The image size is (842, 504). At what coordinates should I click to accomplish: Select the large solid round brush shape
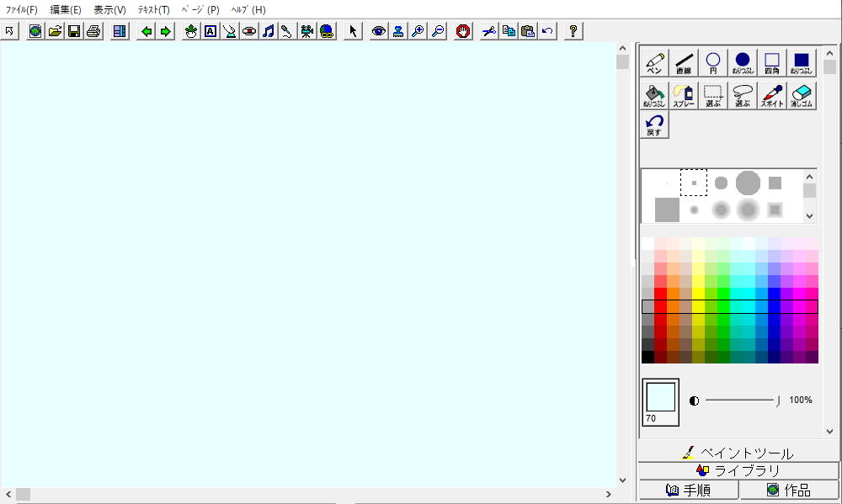tap(748, 183)
